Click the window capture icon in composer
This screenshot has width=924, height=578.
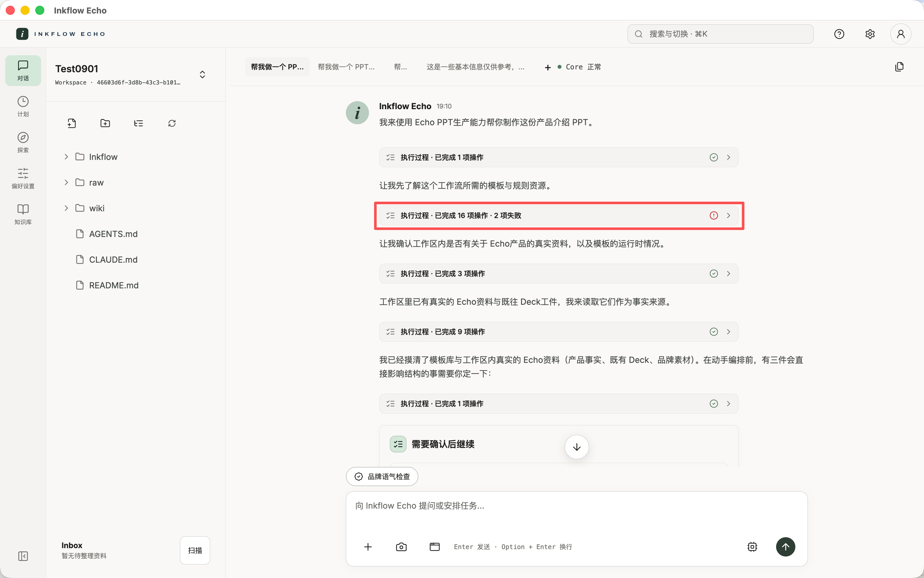click(x=434, y=547)
